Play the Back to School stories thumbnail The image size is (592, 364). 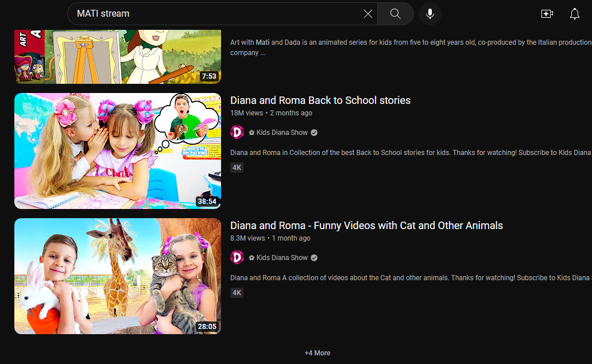pyautogui.click(x=118, y=151)
